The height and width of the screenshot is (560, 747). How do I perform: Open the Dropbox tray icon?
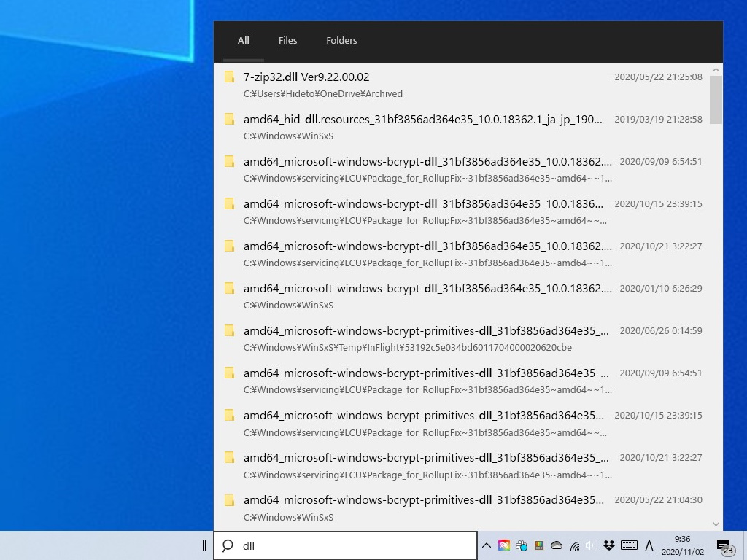tap(609, 545)
